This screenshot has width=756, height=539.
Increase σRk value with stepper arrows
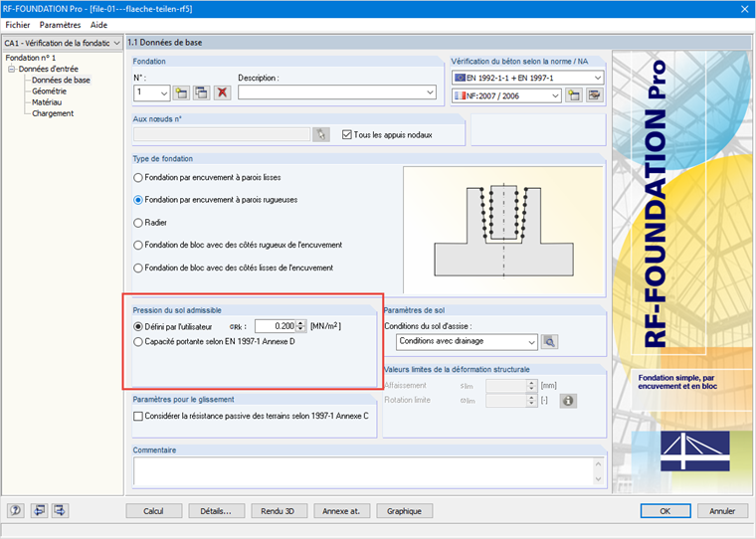(x=300, y=323)
